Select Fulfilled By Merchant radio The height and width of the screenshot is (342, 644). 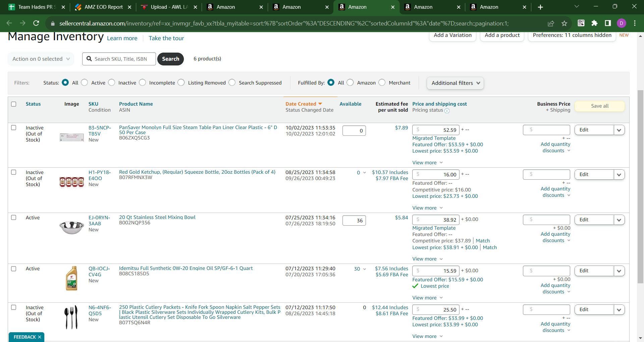point(382,82)
